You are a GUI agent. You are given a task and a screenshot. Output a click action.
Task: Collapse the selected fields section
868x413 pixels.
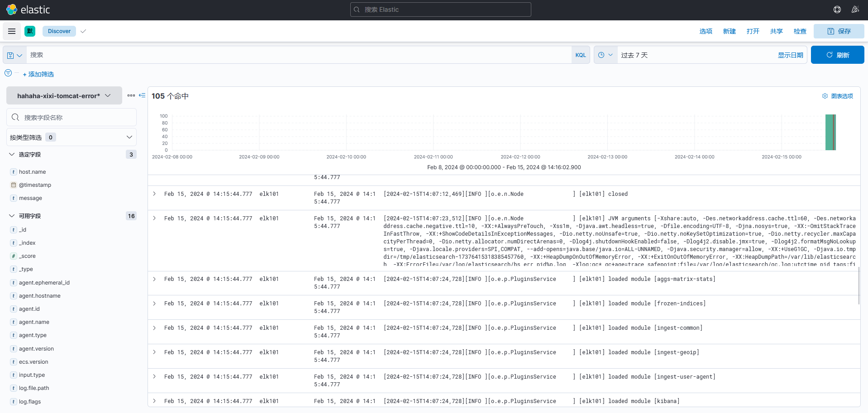(12, 155)
